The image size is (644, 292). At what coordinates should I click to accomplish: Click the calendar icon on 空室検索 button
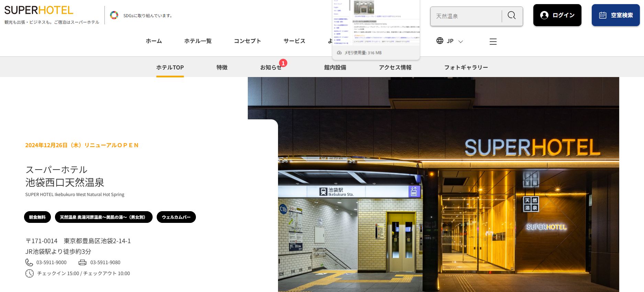[603, 15]
